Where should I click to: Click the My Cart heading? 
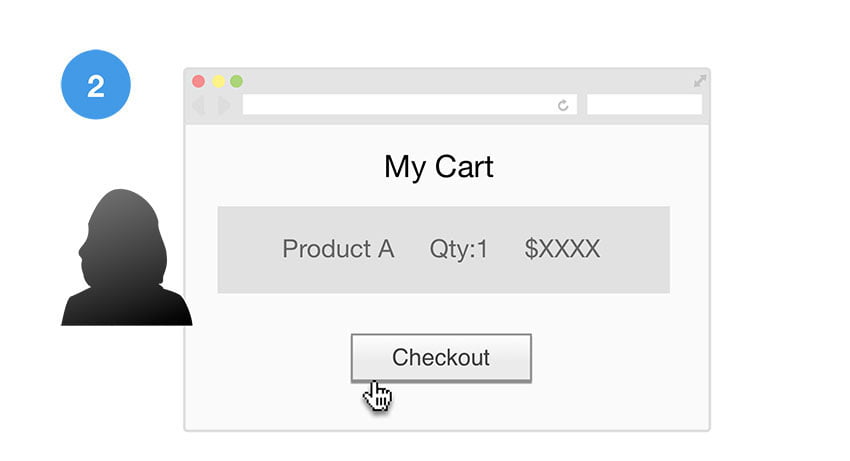(439, 168)
